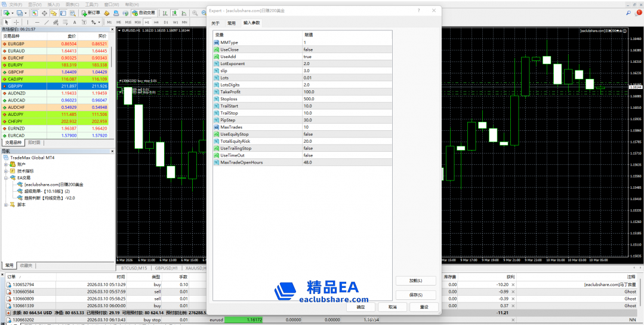The height and width of the screenshot is (325, 644).
Task: Switch chart to M15 timeframe
Action: (x=128, y=22)
